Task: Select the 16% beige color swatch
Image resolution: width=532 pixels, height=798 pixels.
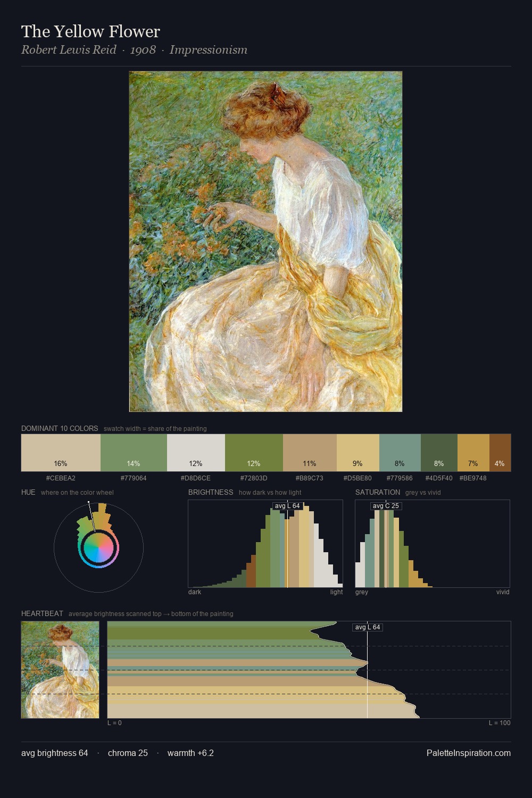Action: pos(61,453)
